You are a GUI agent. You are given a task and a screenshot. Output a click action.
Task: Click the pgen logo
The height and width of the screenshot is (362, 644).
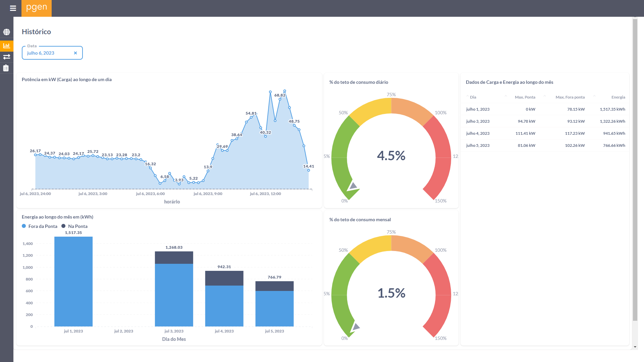37,8
